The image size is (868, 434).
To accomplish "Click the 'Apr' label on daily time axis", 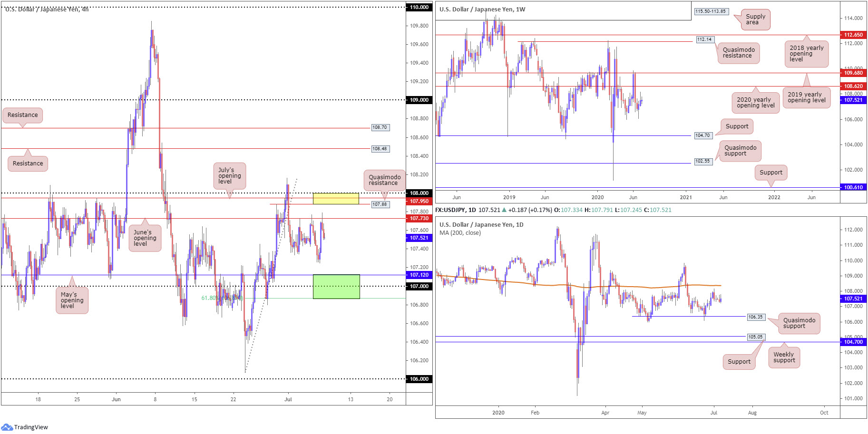I will pos(605,413).
